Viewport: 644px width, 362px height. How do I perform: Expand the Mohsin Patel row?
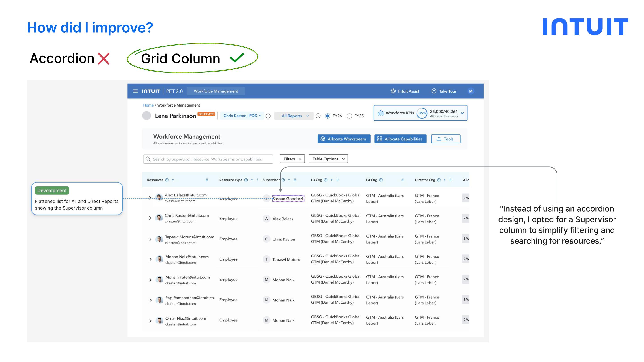tap(150, 280)
